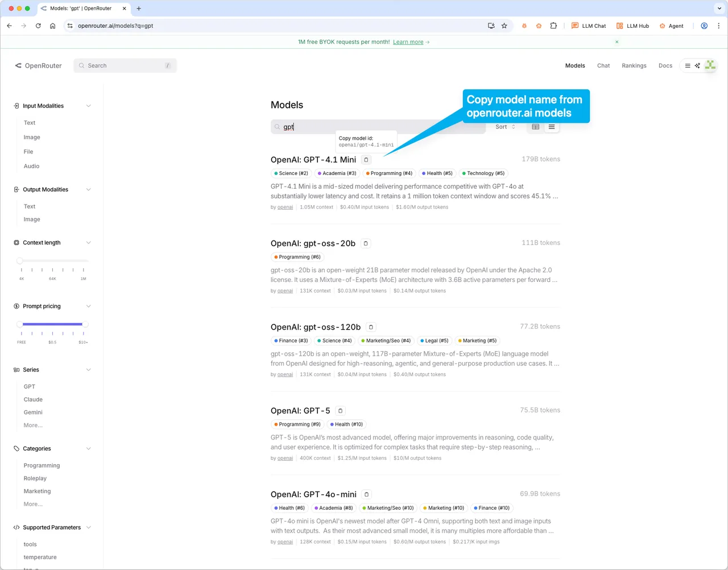Open the hamburger menu in header
The width and height of the screenshot is (728, 570).
(688, 66)
